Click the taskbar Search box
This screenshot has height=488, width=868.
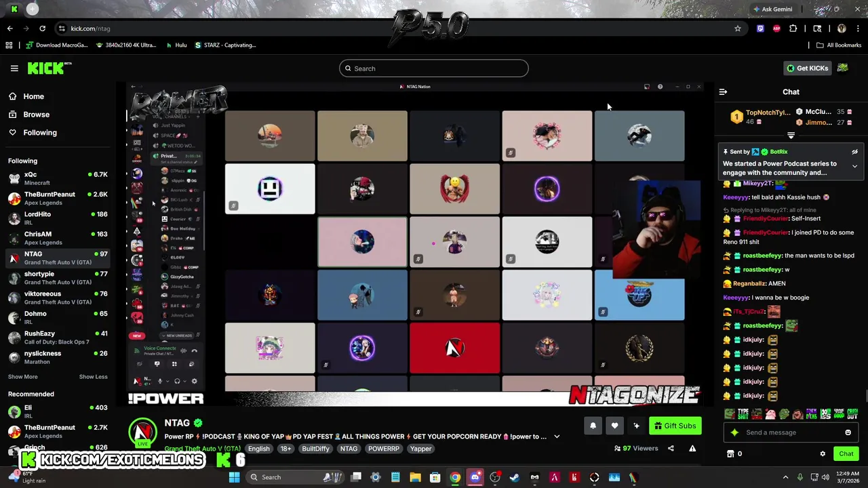pyautogui.click(x=295, y=477)
